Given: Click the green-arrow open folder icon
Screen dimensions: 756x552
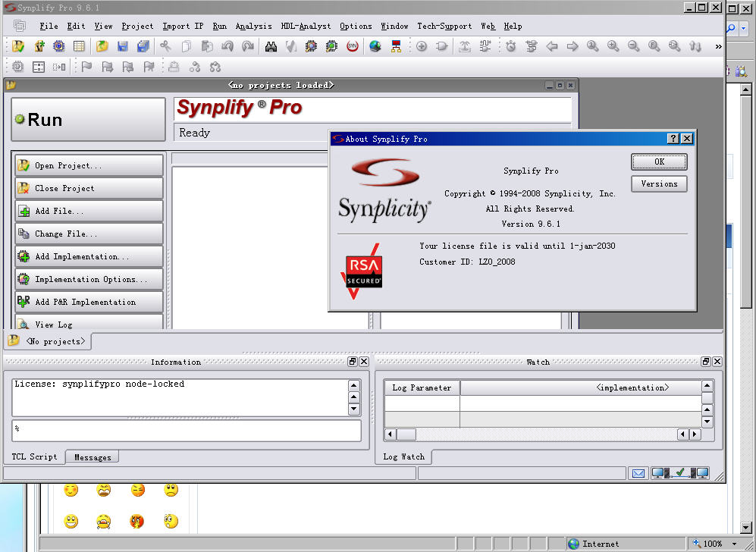Looking at the screenshot, I should [102, 46].
